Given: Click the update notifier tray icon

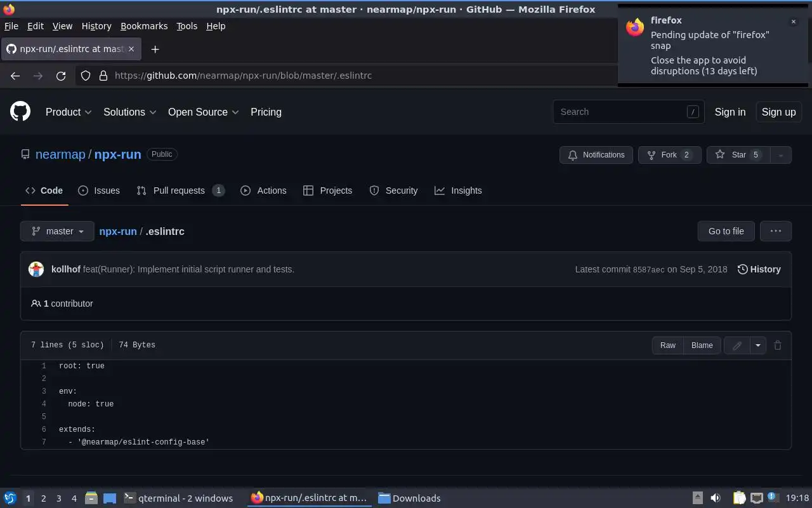Looking at the screenshot, I should (x=772, y=497).
